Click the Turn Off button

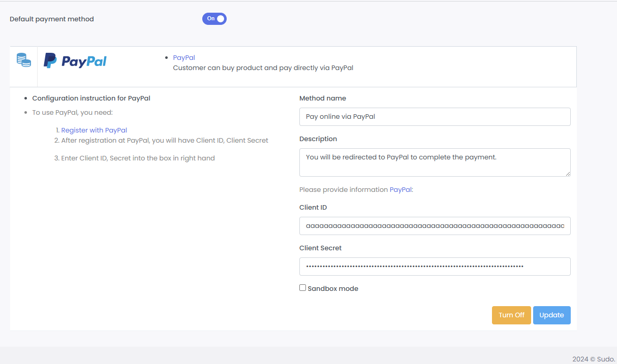[511, 315]
